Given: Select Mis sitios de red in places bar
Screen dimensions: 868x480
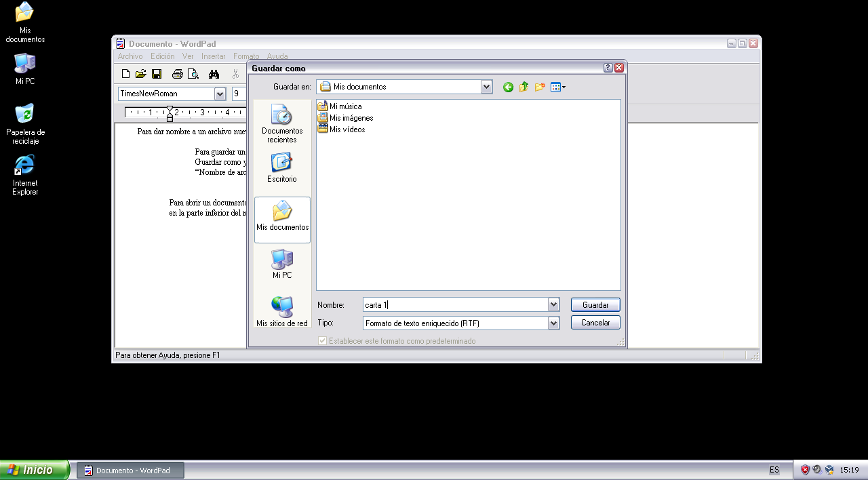Looking at the screenshot, I should (x=282, y=312).
